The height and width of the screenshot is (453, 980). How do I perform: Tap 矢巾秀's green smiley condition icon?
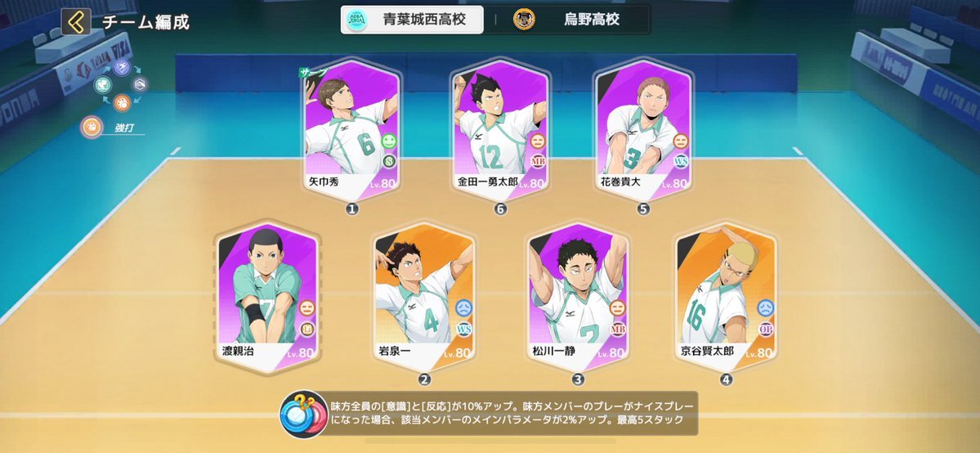pos(389,141)
